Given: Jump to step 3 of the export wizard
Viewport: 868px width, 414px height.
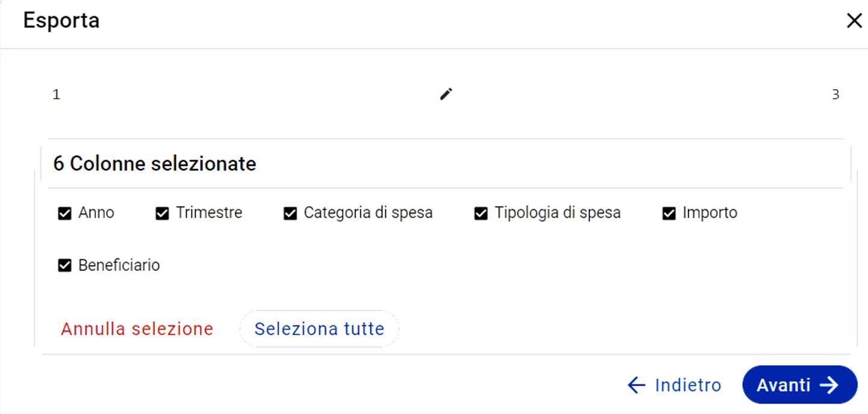Looking at the screenshot, I should tap(835, 95).
